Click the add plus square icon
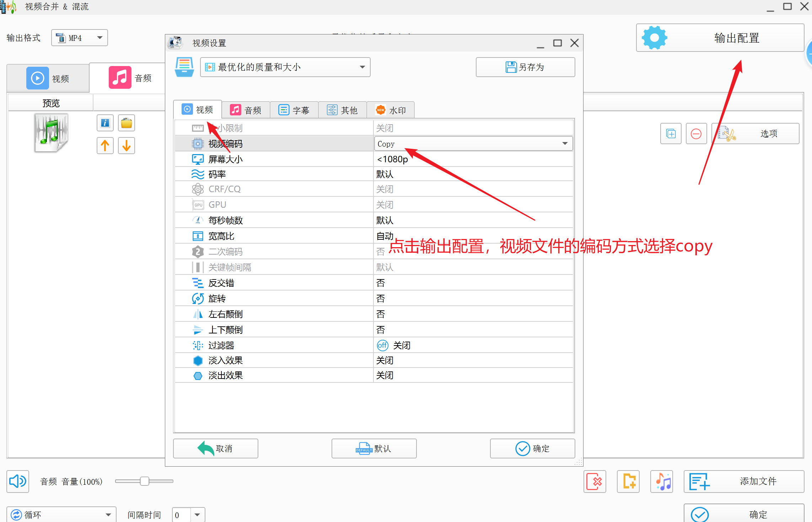The image size is (812, 522). [x=671, y=134]
